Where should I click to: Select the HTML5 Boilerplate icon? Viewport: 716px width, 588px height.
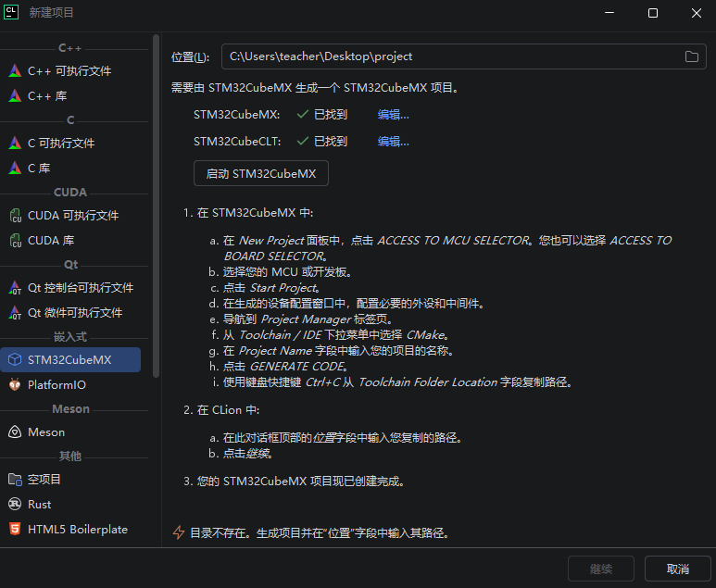pos(15,530)
